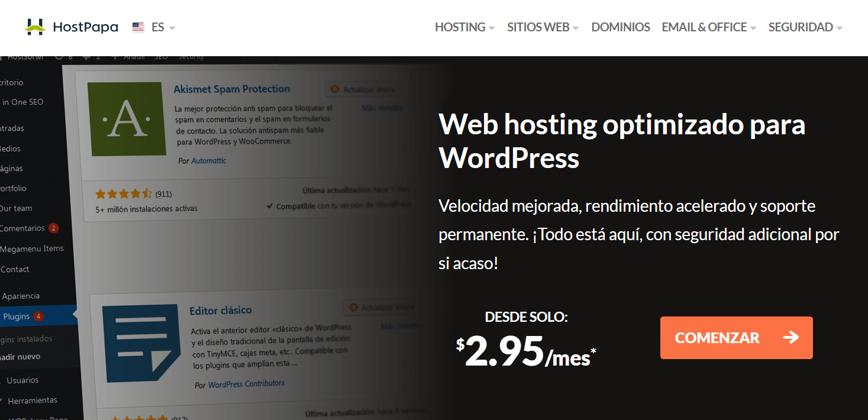Image resolution: width=868 pixels, height=420 pixels.
Task: Click the 5+ millón instalaciones activas text
Action: pyautogui.click(x=147, y=209)
